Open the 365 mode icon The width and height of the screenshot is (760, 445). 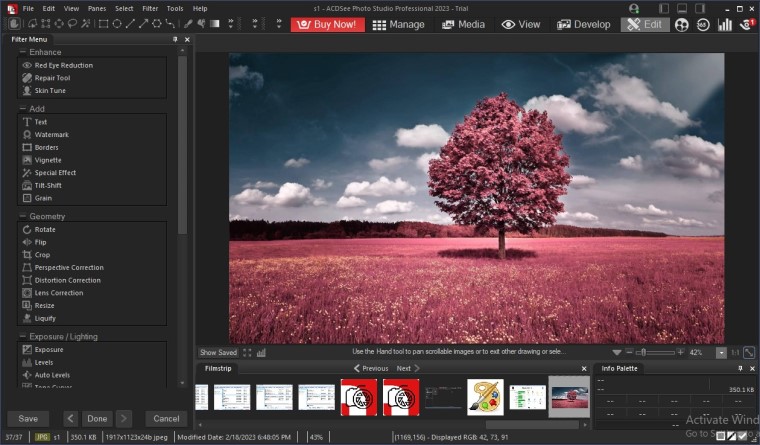703,25
